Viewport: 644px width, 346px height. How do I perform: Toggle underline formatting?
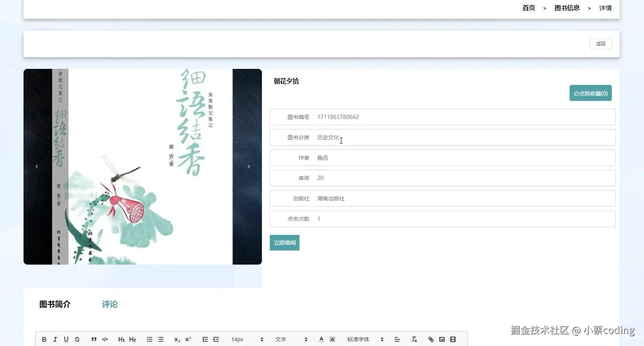click(66, 339)
